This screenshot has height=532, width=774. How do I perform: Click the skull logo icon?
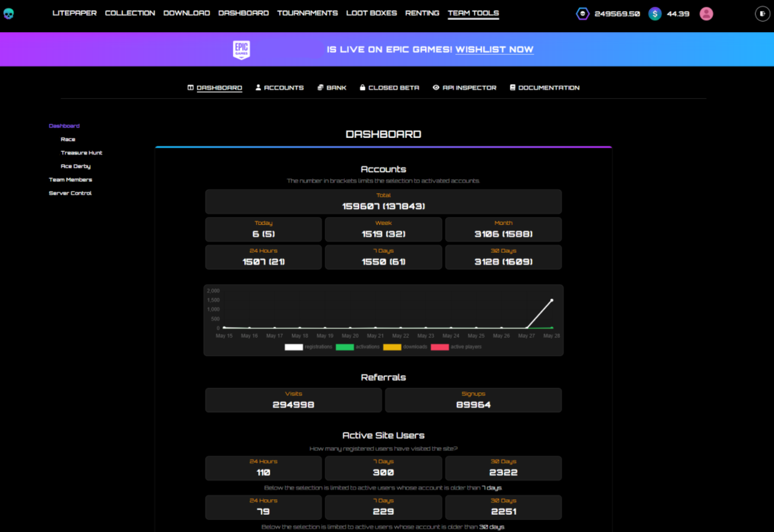[x=8, y=14]
